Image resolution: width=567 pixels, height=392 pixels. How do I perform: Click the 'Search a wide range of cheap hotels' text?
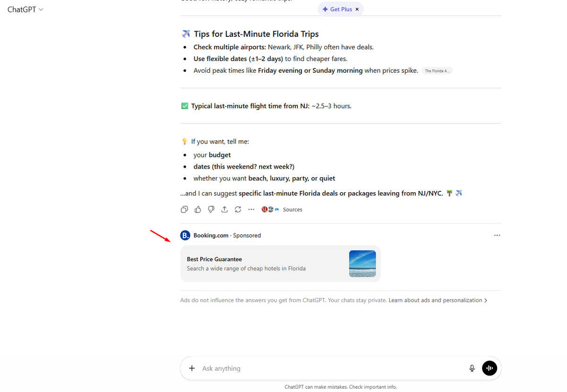click(x=246, y=269)
